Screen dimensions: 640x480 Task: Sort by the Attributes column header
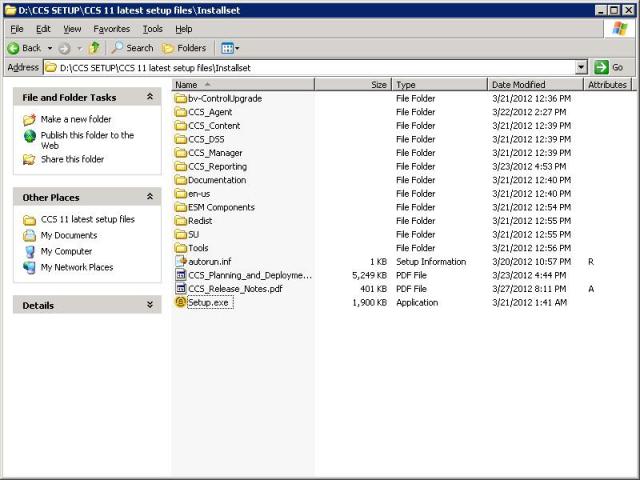coord(607,84)
